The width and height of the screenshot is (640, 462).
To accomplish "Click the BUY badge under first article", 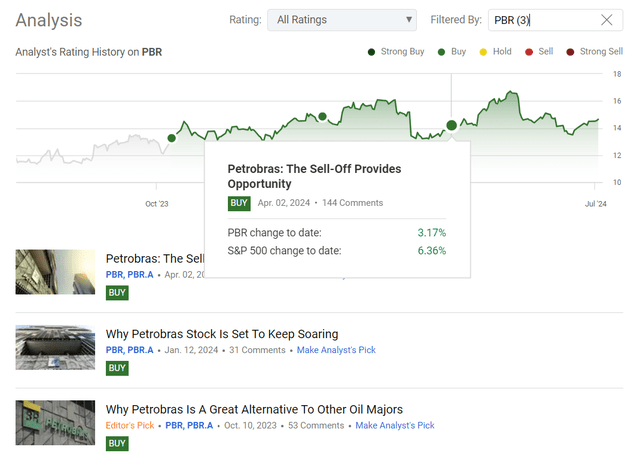I will click(x=117, y=293).
